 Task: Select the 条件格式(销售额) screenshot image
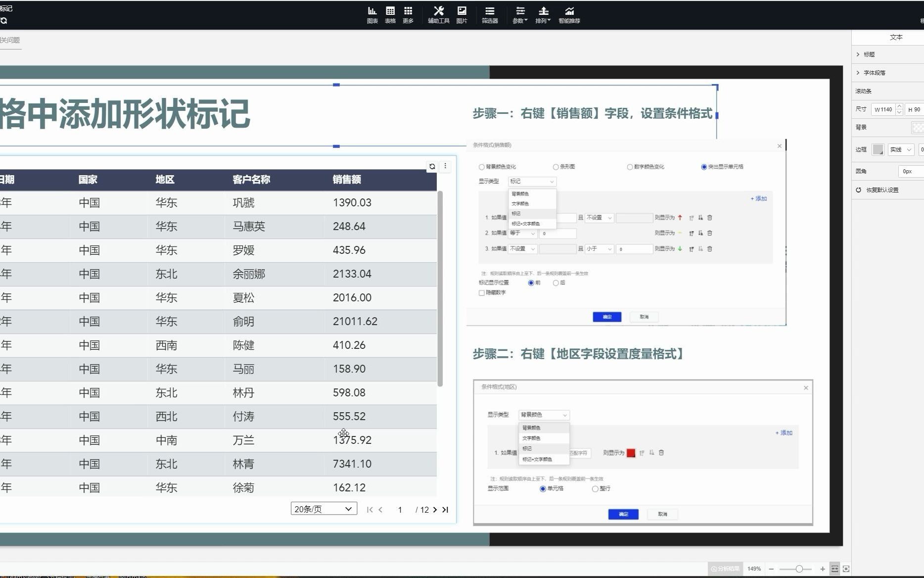(626, 233)
